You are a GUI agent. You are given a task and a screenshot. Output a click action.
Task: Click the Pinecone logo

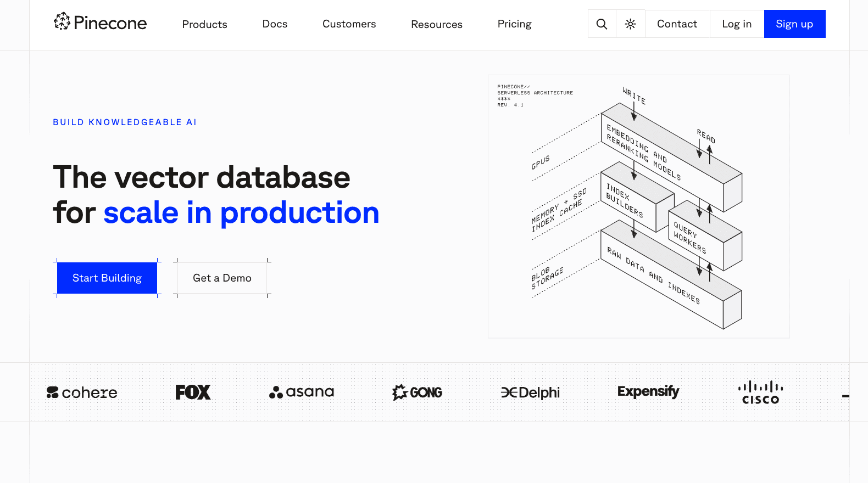[x=100, y=23]
